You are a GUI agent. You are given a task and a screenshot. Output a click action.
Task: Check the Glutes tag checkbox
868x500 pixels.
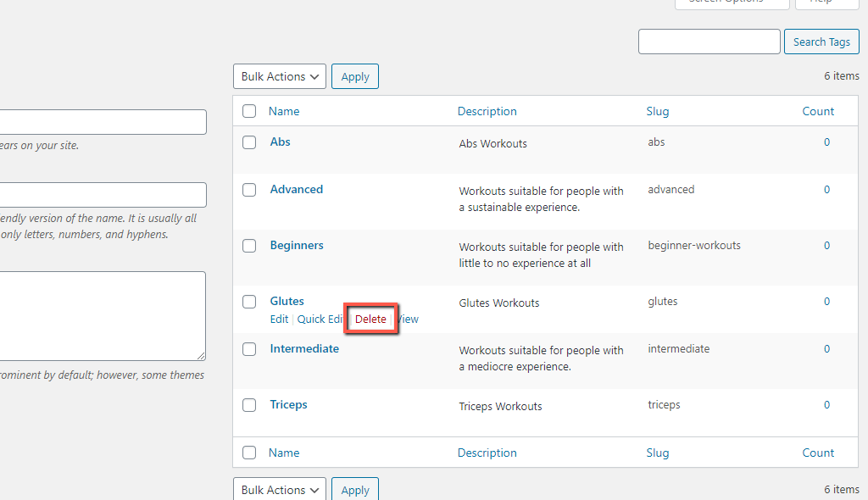click(x=249, y=302)
